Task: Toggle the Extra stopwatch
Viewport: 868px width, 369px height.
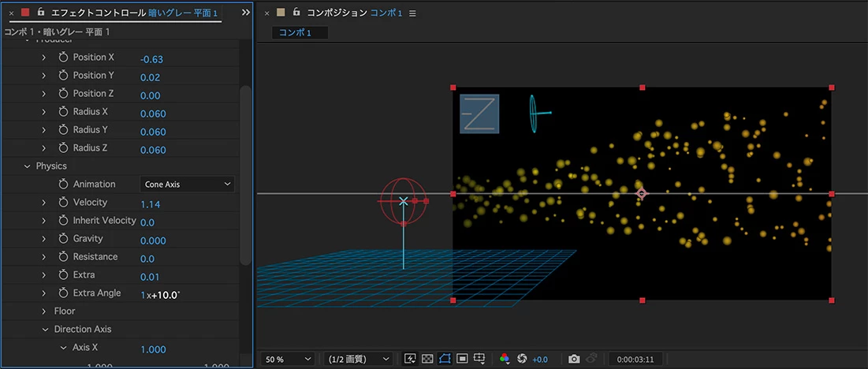Action: [x=63, y=275]
